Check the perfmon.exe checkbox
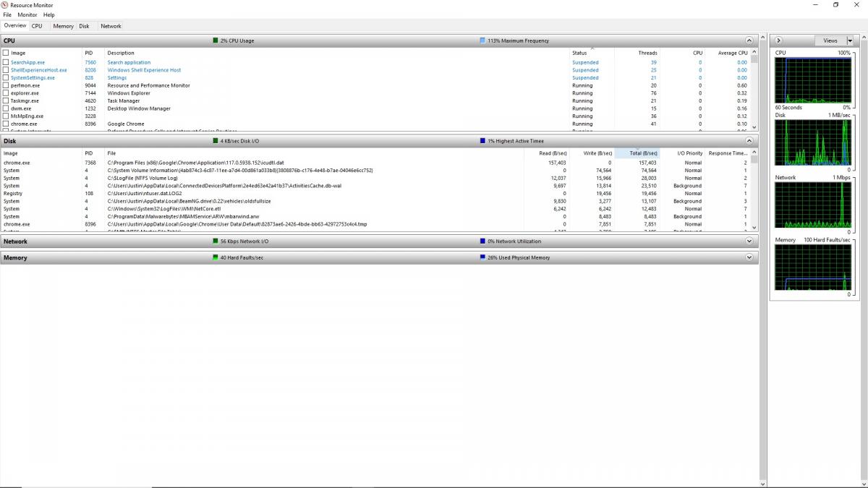Screen dimensions: 868x488 6,85
